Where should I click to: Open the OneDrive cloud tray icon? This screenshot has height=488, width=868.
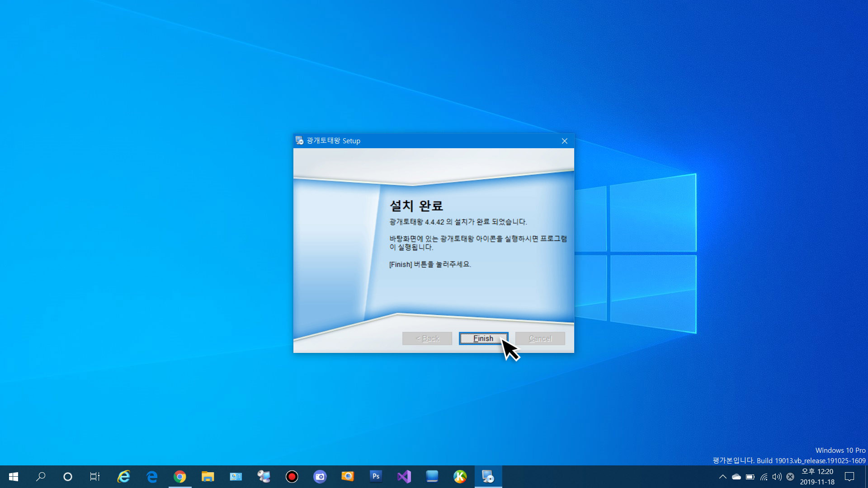(x=736, y=477)
